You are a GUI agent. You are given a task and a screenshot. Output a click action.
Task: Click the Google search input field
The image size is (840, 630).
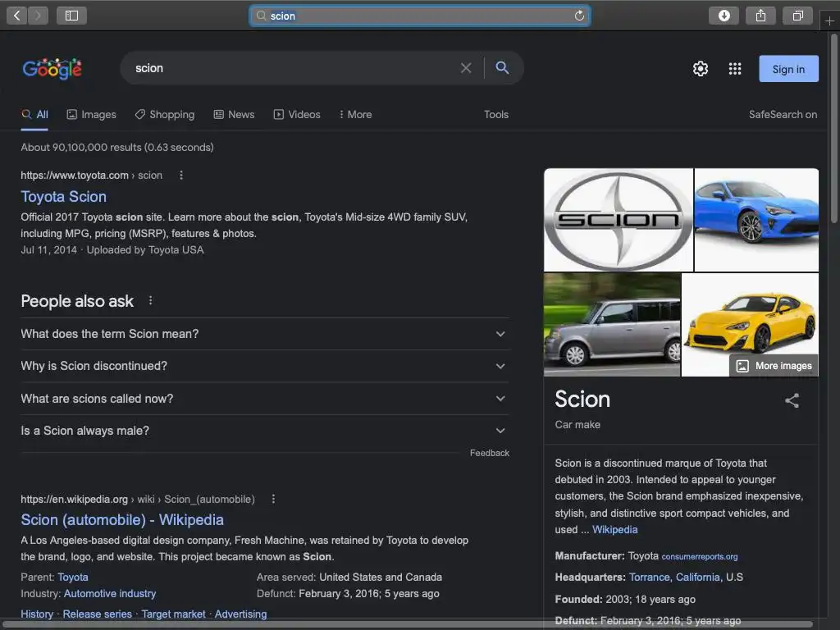pyautogui.click(x=293, y=68)
